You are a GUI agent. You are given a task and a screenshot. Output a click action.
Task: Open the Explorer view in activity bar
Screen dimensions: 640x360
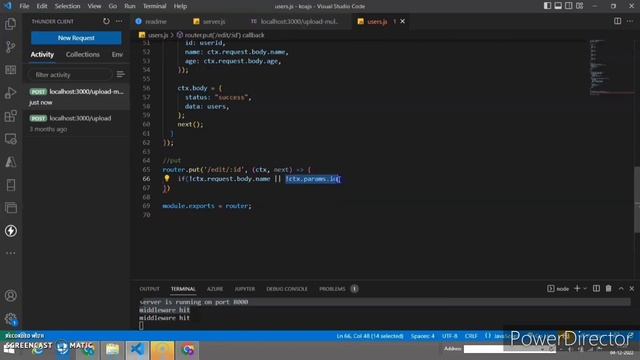click(11, 24)
